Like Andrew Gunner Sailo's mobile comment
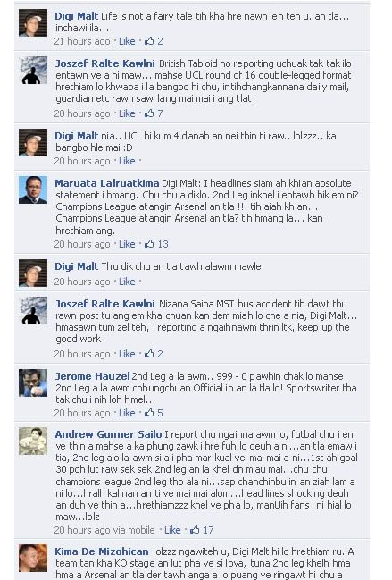The image size is (392, 580). tap(172, 530)
